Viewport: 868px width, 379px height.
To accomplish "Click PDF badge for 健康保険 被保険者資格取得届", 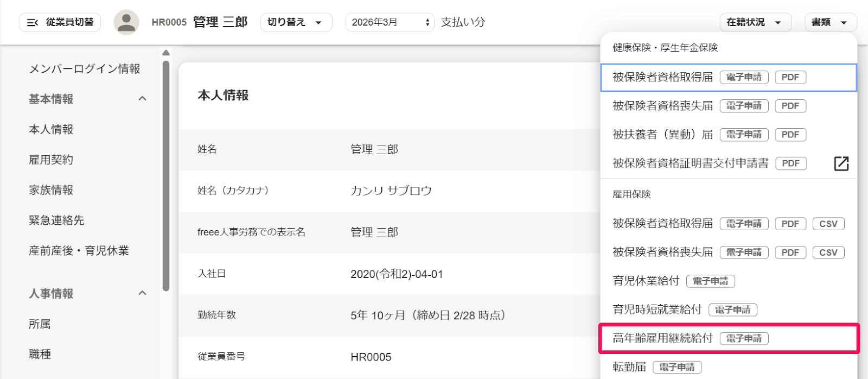I will pos(790,77).
